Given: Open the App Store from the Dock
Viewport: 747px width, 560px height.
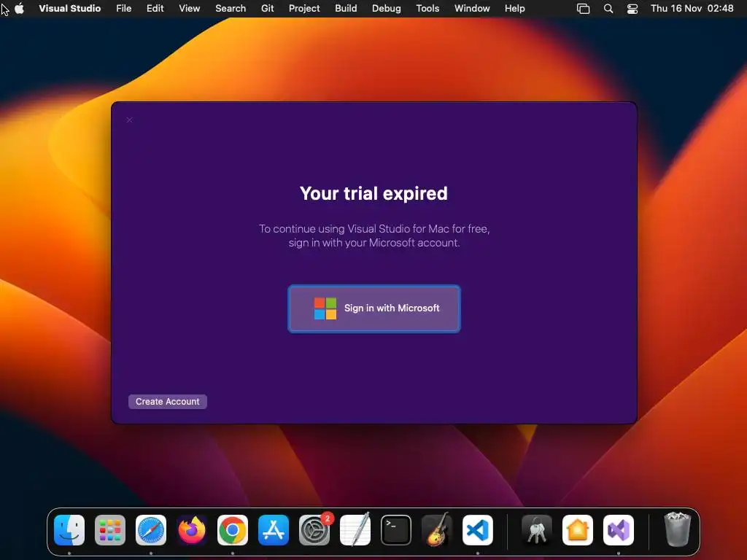Looking at the screenshot, I should (274, 530).
